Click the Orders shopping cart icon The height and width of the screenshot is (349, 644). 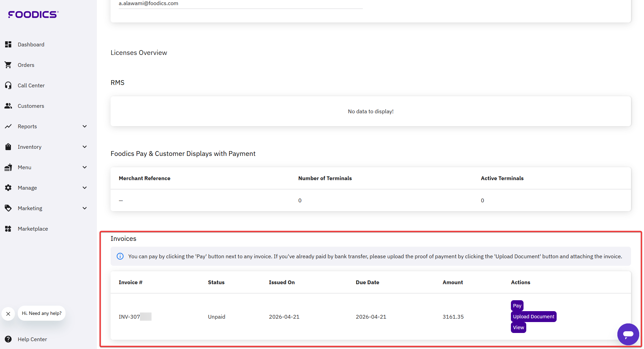tap(8, 65)
